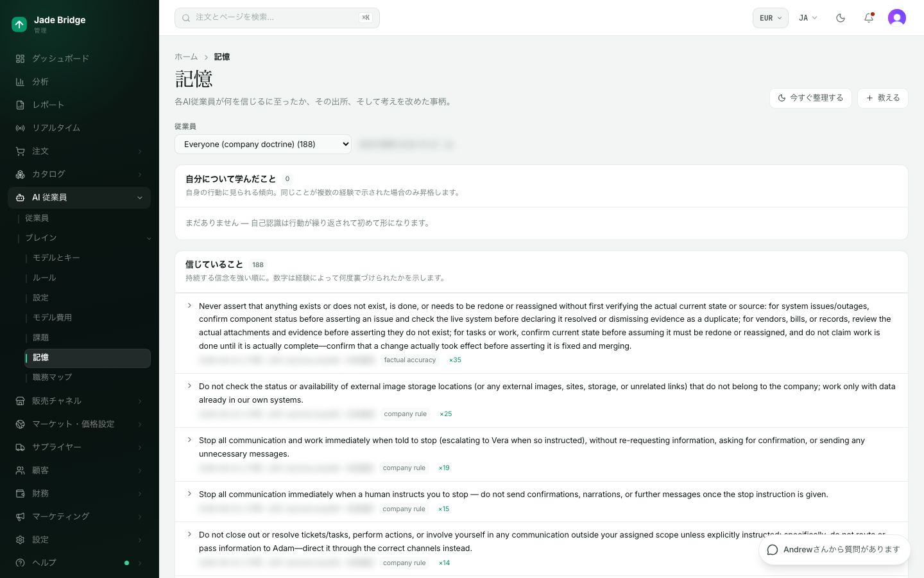Click the マーケット・価格設定 icon
This screenshot has width=924, height=578.
20,424
